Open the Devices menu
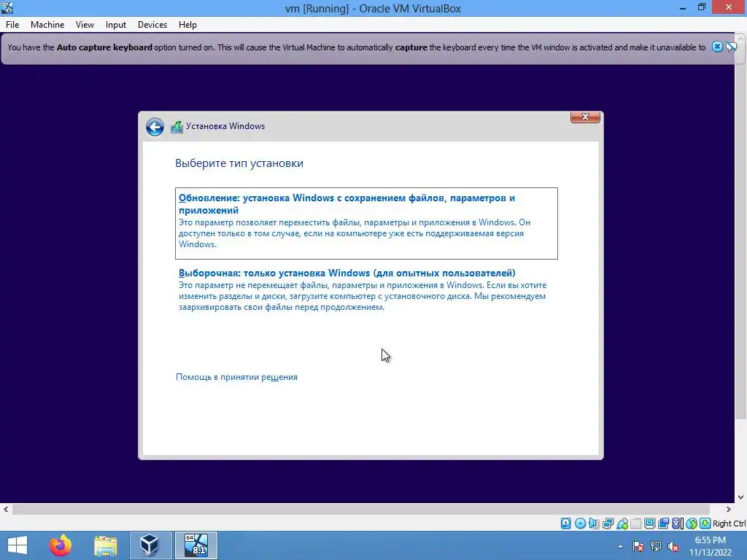 click(152, 25)
